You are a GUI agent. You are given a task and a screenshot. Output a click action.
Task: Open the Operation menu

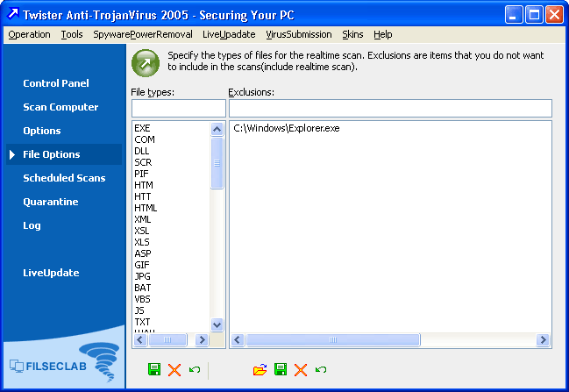29,34
